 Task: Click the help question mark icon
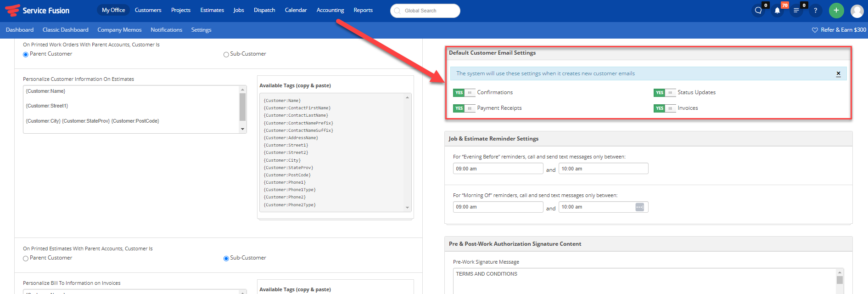coord(815,10)
